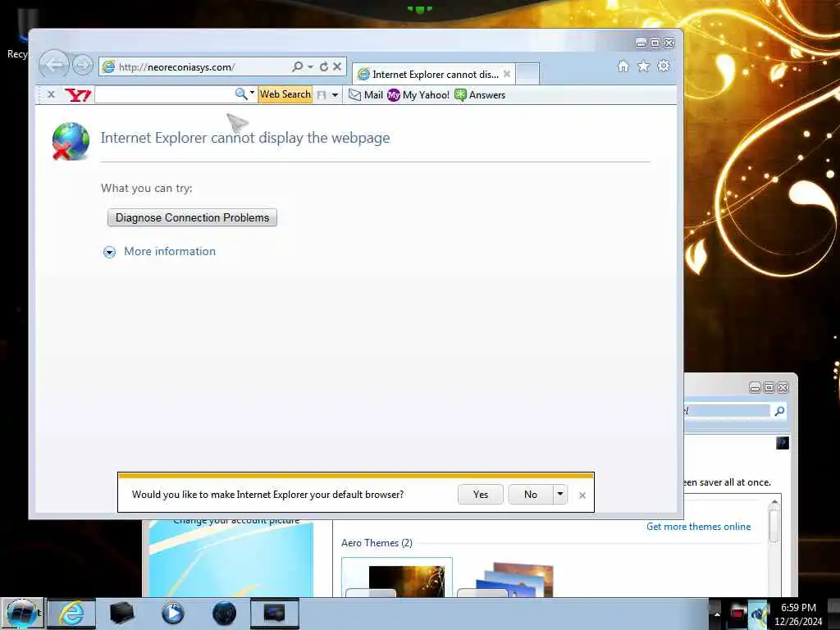This screenshot has width=840, height=630.
Task: Refresh the page with the reload icon
Action: [x=323, y=66]
